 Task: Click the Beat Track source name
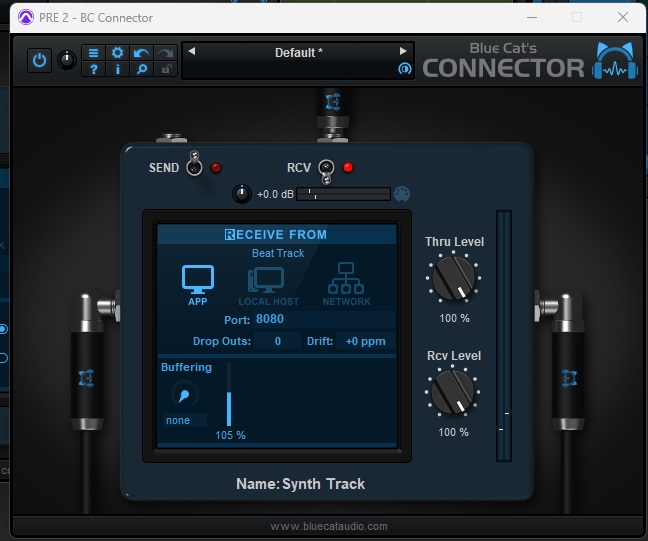[278, 253]
